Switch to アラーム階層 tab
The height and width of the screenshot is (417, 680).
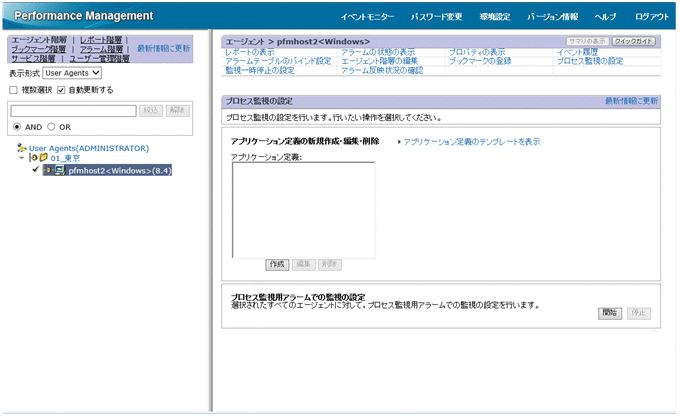(101, 49)
